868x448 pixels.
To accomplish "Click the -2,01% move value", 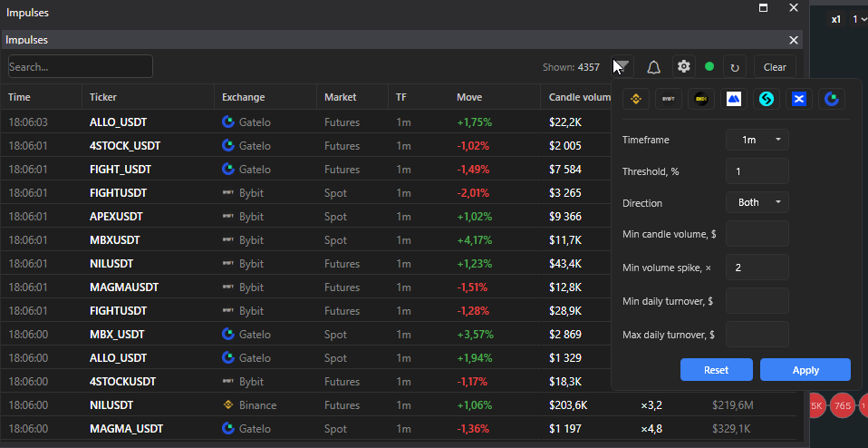I will (x=473, y=192).
